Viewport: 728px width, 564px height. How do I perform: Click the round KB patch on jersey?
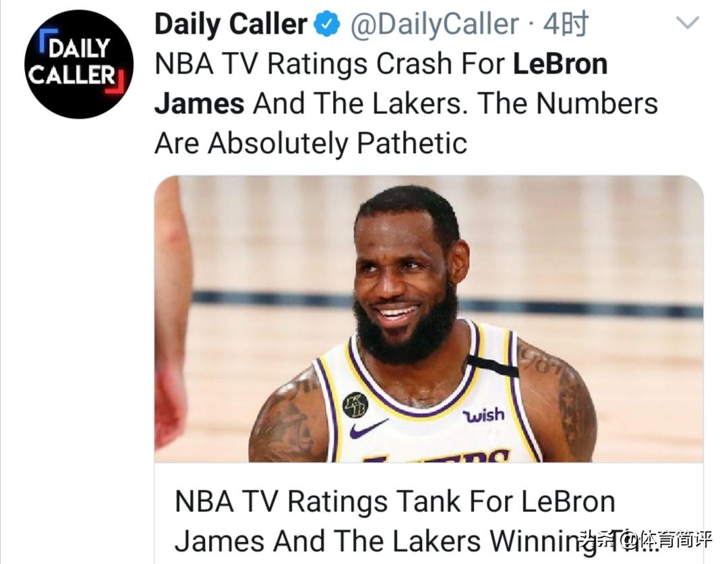355,405
